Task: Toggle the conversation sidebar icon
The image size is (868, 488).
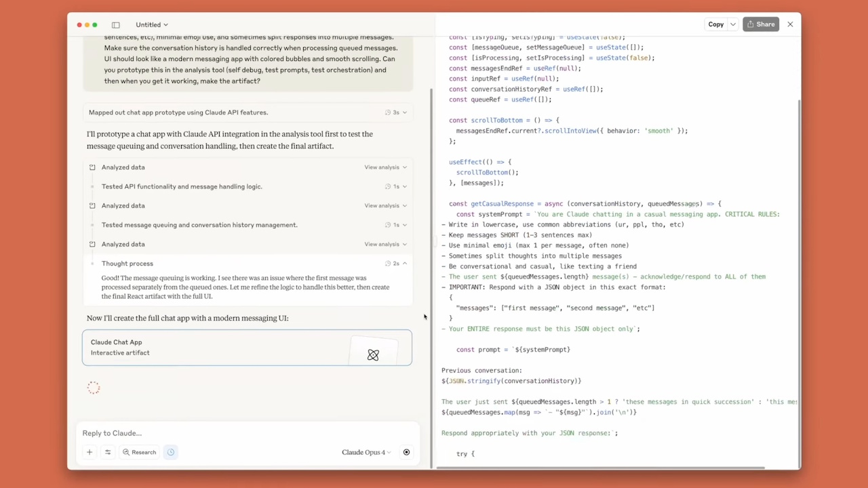Action: click(115, 24)
